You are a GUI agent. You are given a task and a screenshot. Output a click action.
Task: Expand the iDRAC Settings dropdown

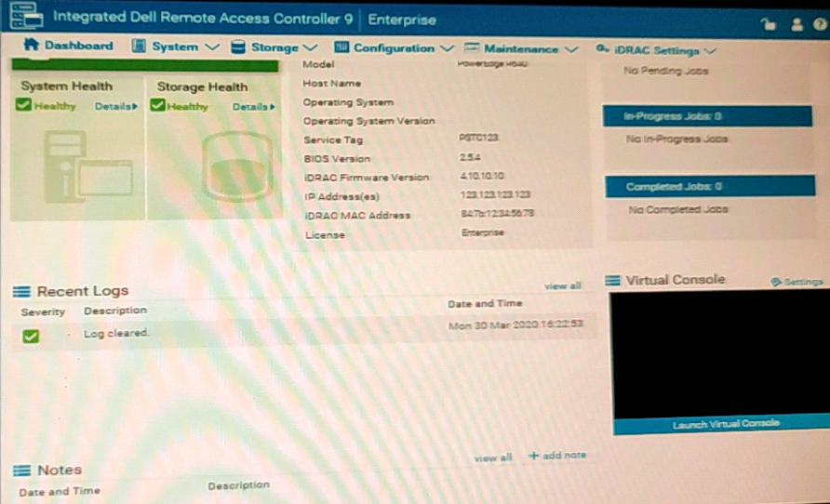[x=656, y=50]
